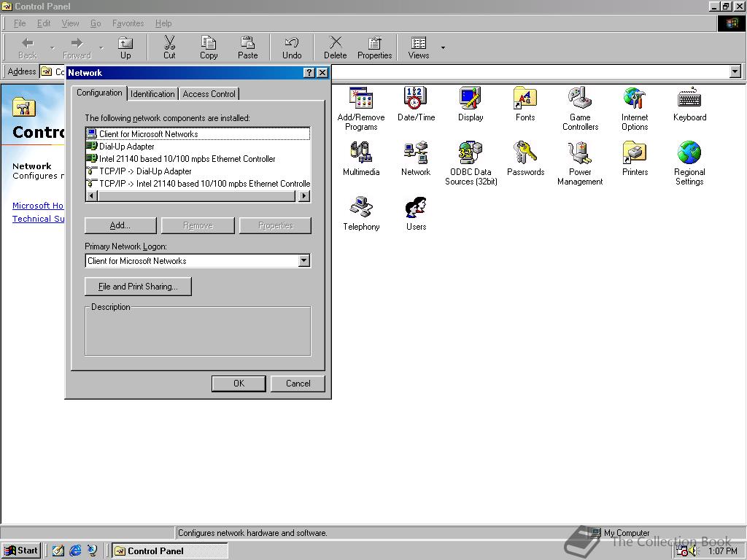Open the Keyboard settings icon
Screen dimensions: 747x560
(x=689, y=104)
